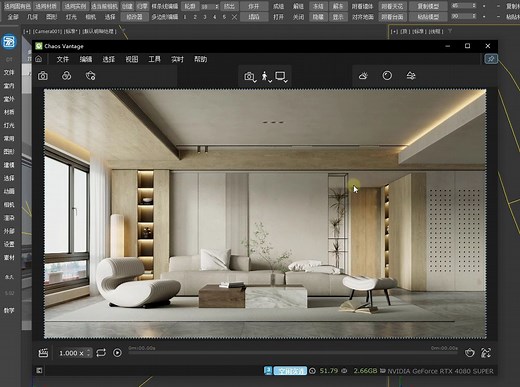This screenshot has width=520, height=387.
Task: Select 材质 in the left sidebar
Action: [x=9, y=112]
